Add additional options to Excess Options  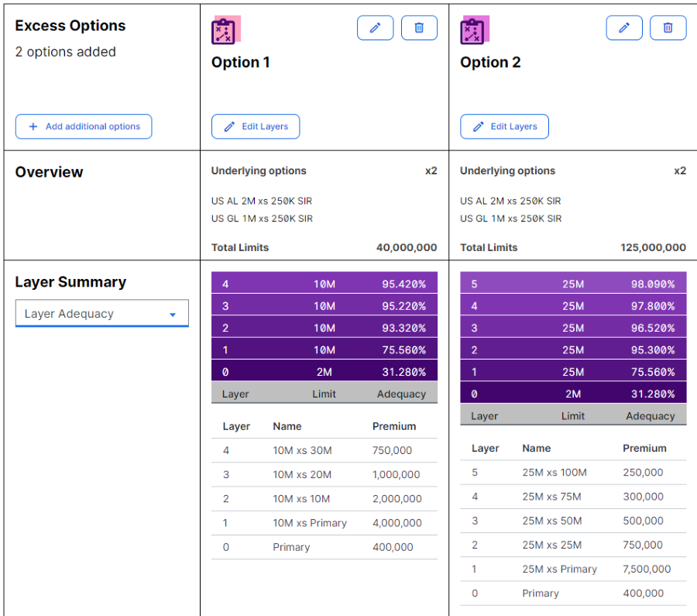(83, 126)
